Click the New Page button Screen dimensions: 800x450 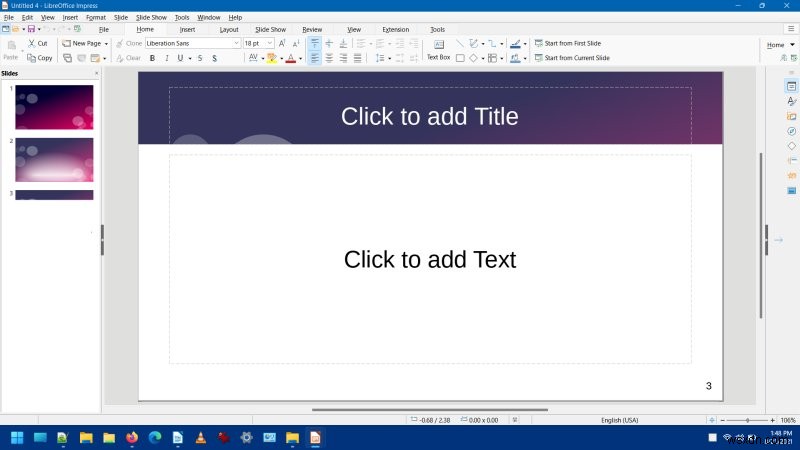click(x=82, y=43)
